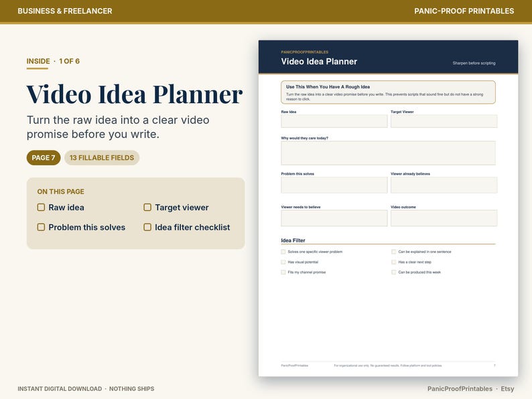Click the 'Sharpen before scripting' text

click(x=474, y=63)
